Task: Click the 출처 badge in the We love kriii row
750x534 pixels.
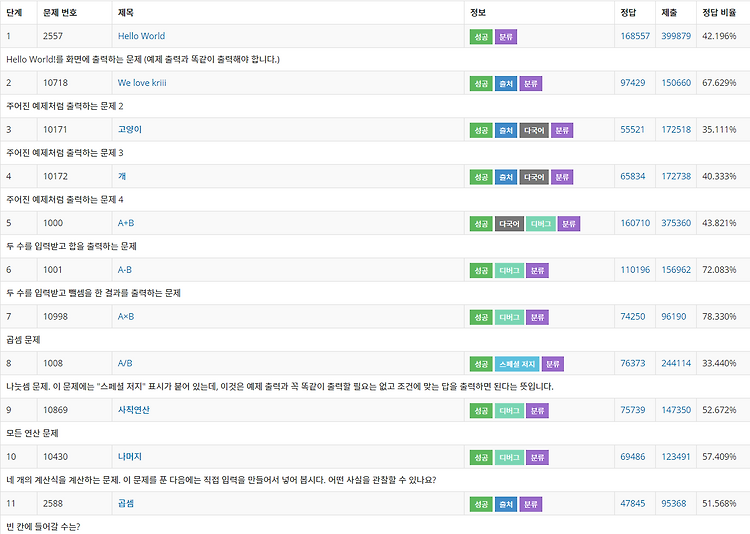Action: [506, 84]
